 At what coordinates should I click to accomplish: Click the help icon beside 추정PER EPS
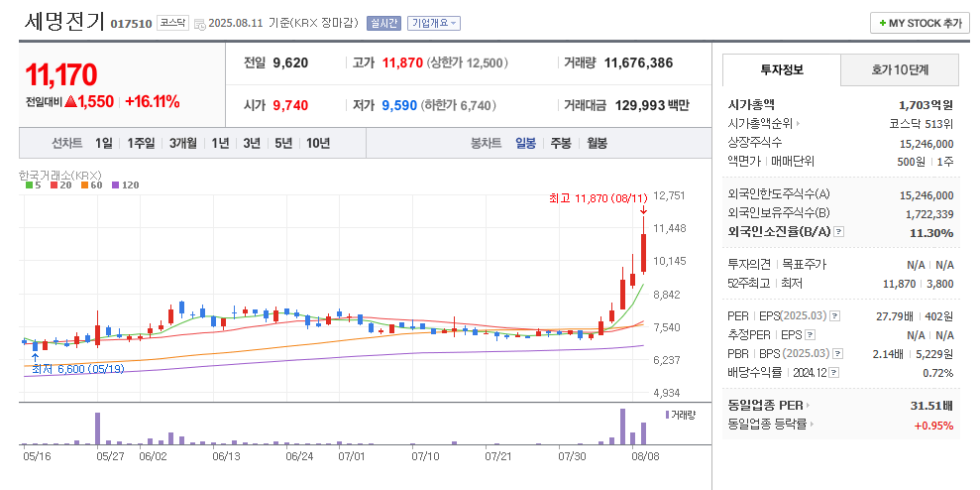(x=810, y=335)
